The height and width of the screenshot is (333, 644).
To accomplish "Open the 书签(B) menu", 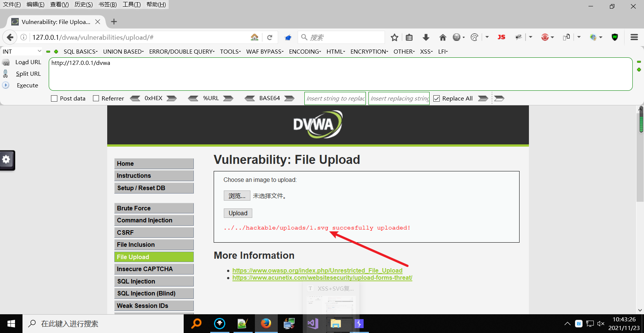I will pos(108,4).
